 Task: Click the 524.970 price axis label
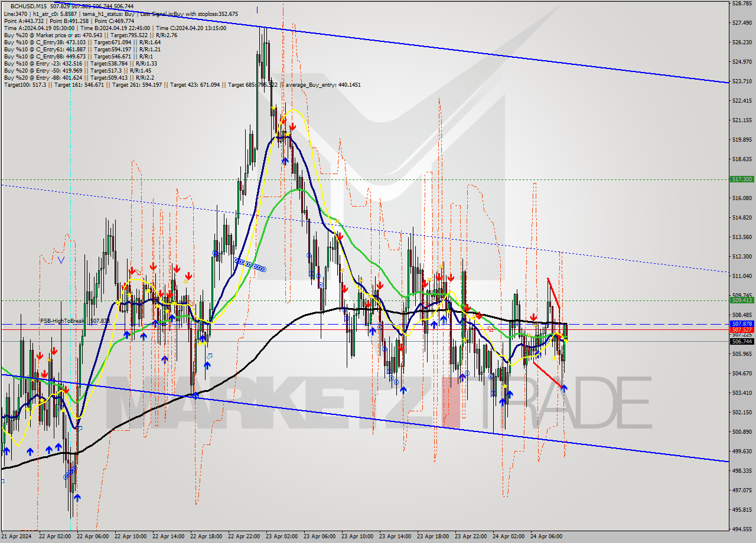741,62
